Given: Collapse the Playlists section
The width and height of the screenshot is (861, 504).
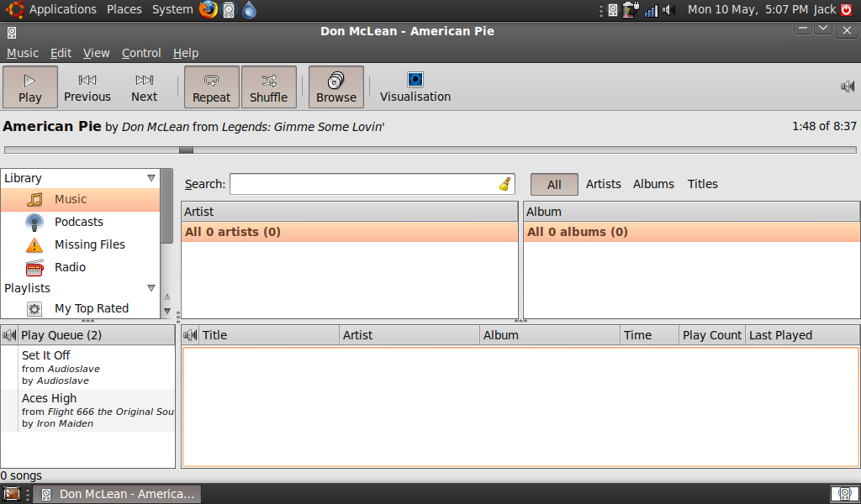Looking at the screenshot, I should point(151,288).
